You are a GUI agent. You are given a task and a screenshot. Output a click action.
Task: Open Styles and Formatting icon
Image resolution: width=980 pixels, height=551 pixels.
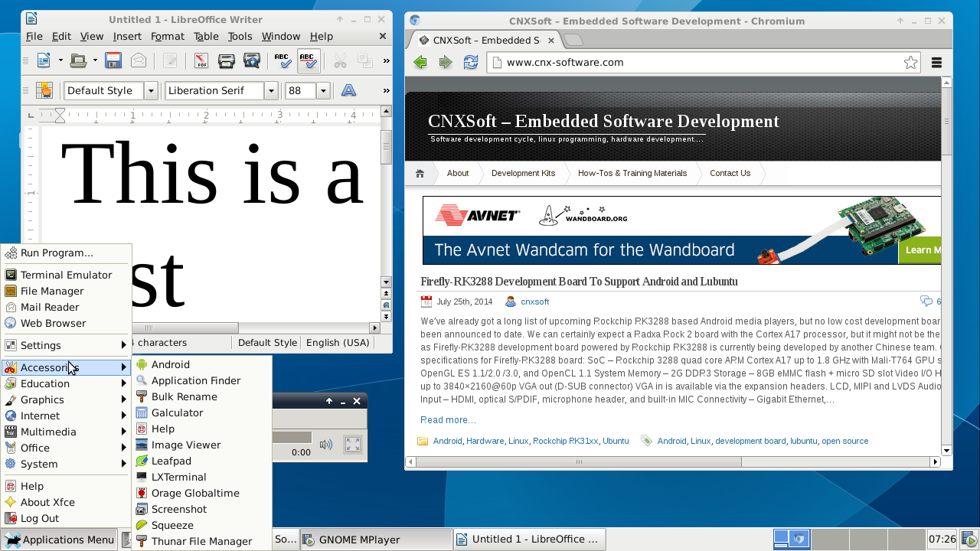point(44,90)
